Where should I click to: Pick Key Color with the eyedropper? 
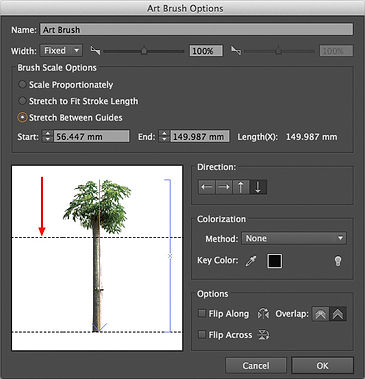click(x=251, y=261)
